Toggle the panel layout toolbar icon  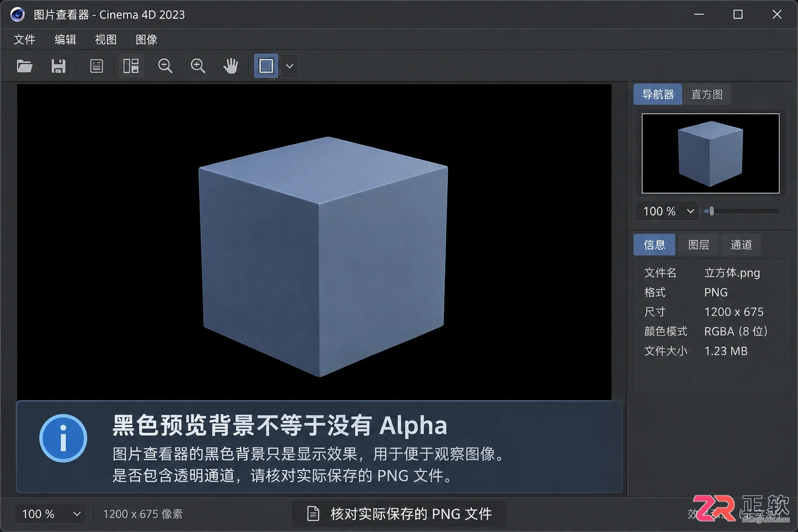[131, 66]
